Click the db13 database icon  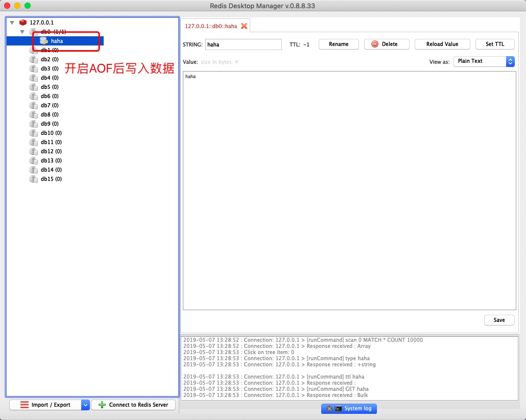tap(34, 160)
